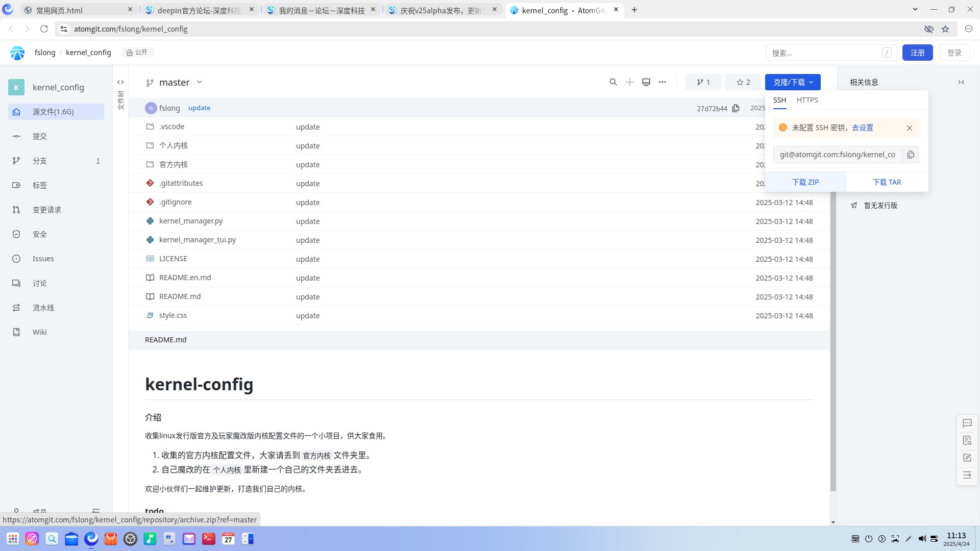Open the calendar app in taskbar
Viewport: 980px width, 551px height.
click(x=228, y=539)
